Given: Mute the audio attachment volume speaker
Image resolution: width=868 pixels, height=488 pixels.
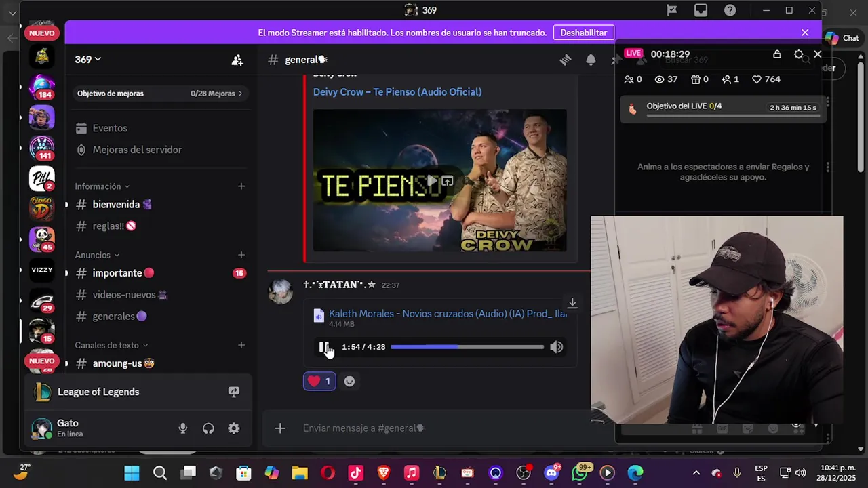Looking at the screenshot, I should click(556, 347).
